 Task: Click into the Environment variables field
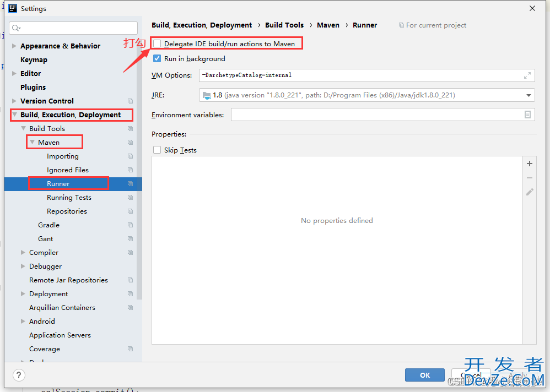(382, 115)
